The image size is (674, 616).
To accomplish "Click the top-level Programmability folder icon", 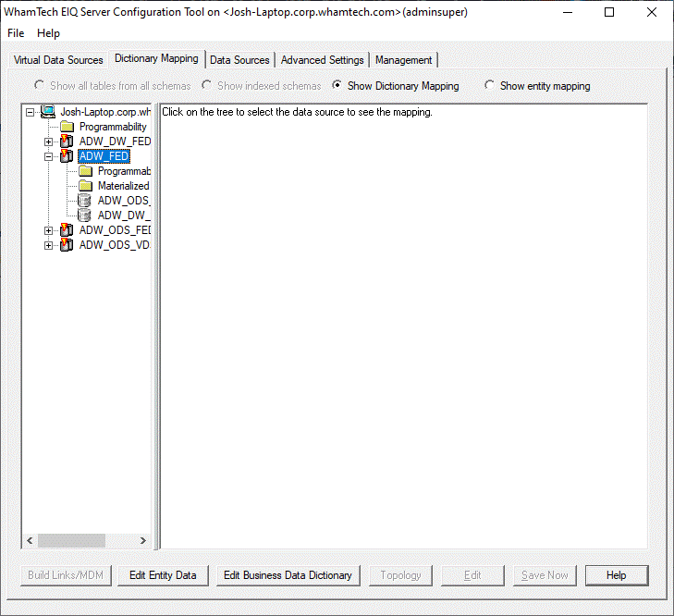I will point(67,127).
